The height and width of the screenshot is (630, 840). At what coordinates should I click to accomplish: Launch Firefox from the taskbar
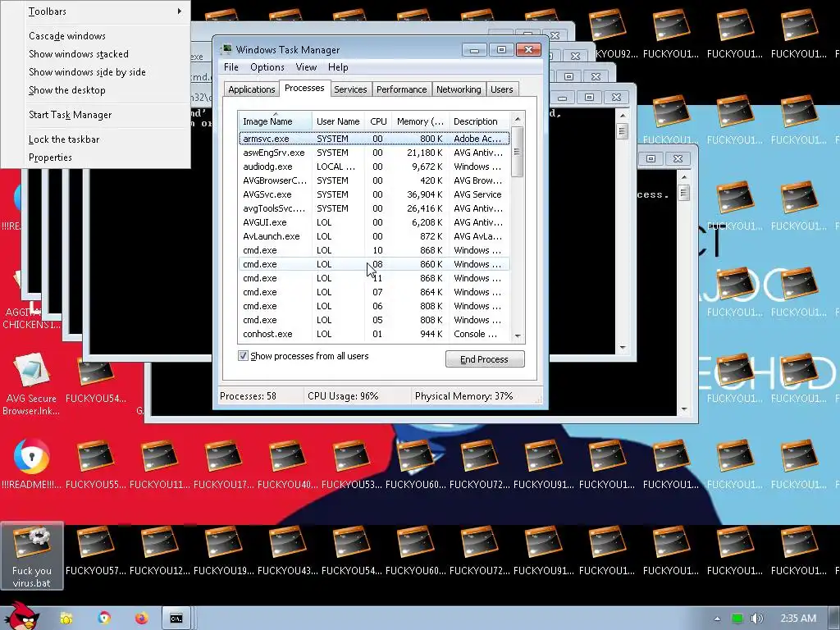click(141, 619)
